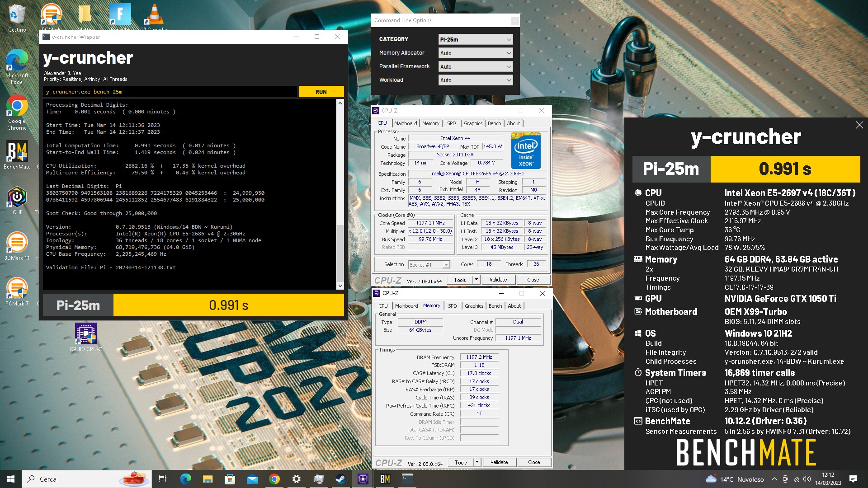868x488 pixels.
Task: Launch BenchMate desktop shortcut
Action: (x=17, y=155)
